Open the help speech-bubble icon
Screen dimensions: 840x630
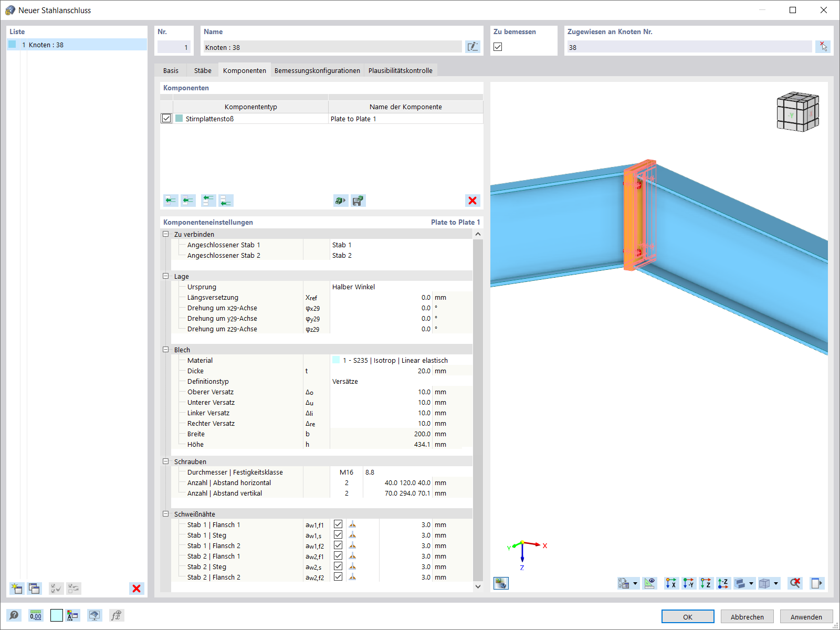(14, 615)
